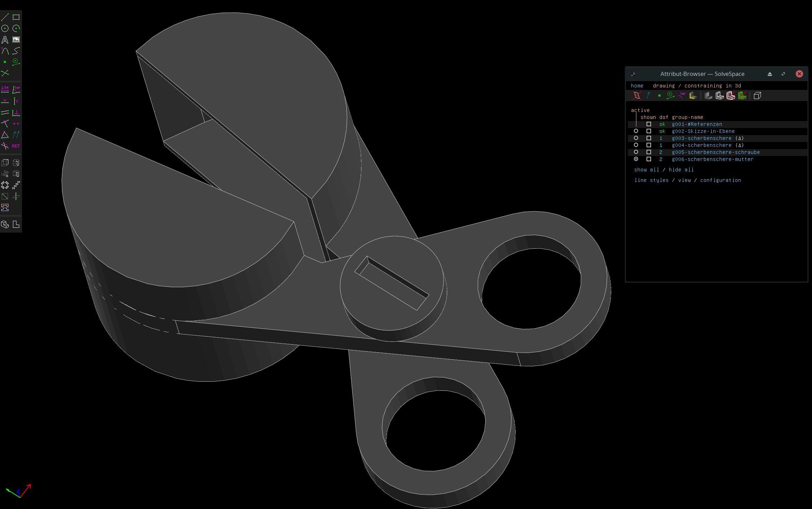Activate group g005-scherbenschere-schraube radio button

point(636,152)
